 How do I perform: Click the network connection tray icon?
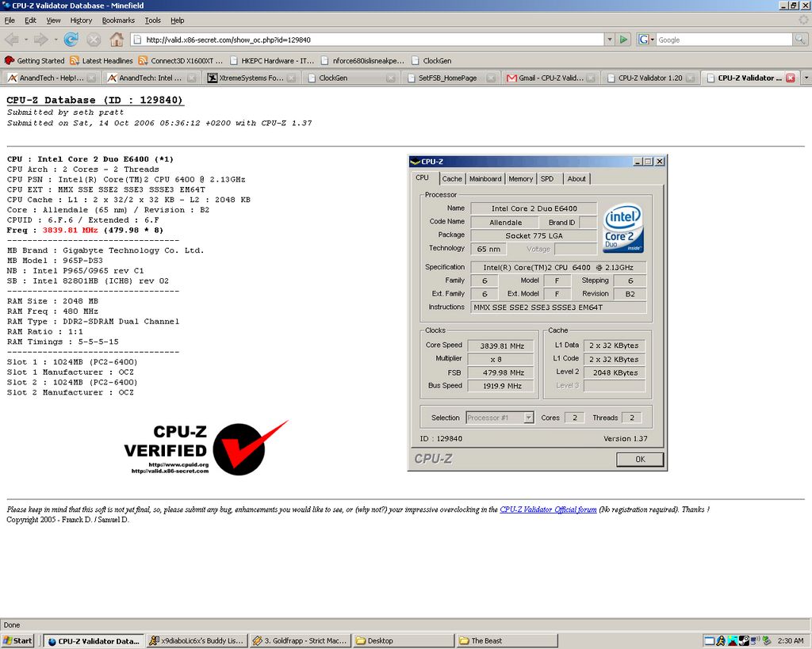tap(755, 641)
